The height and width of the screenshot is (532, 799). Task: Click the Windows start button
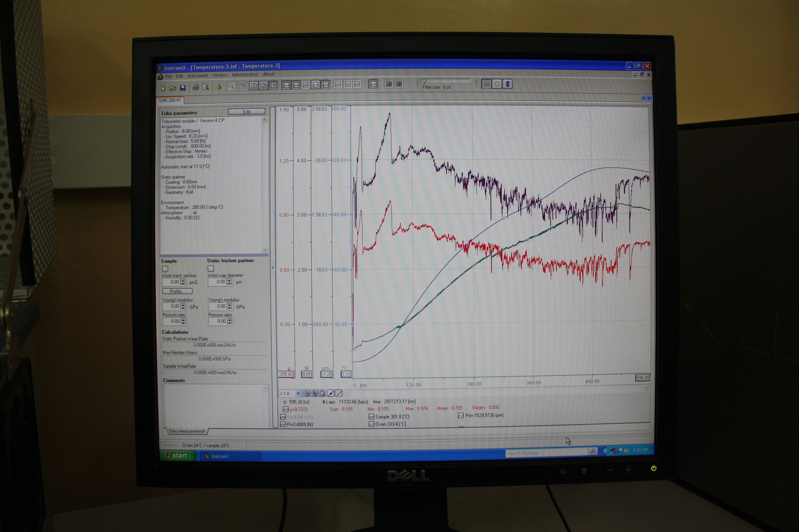tap(177, 456)
